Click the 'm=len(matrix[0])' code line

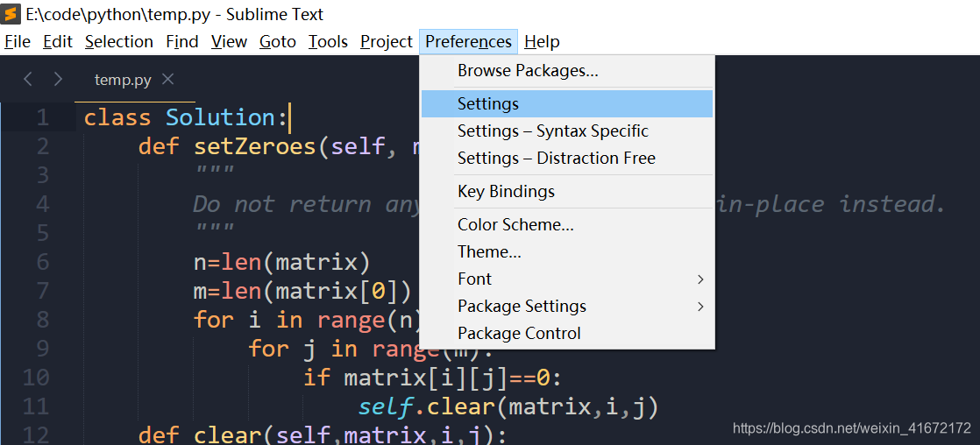pos(303,291)
